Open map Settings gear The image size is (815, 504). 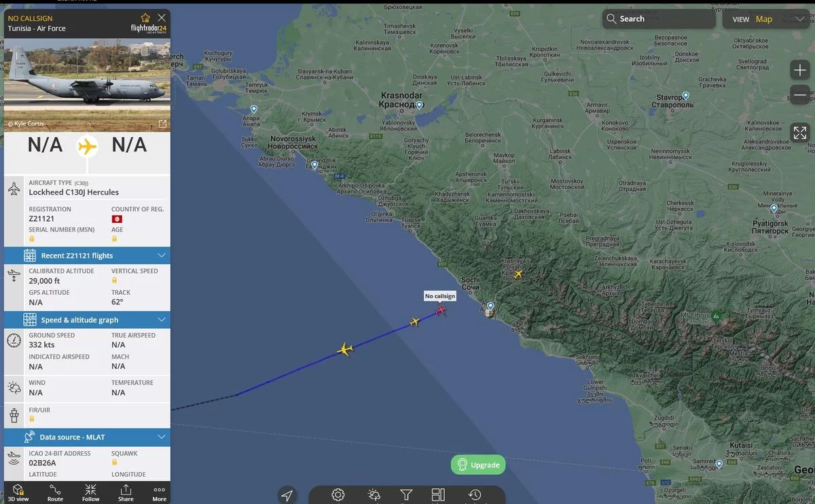pos(338,494)
